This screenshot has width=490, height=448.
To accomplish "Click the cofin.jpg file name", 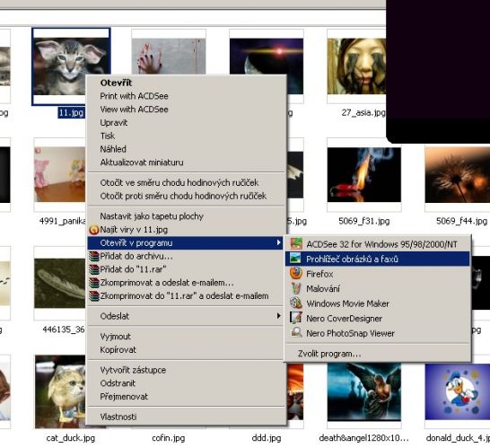I will tap(169, 438).
